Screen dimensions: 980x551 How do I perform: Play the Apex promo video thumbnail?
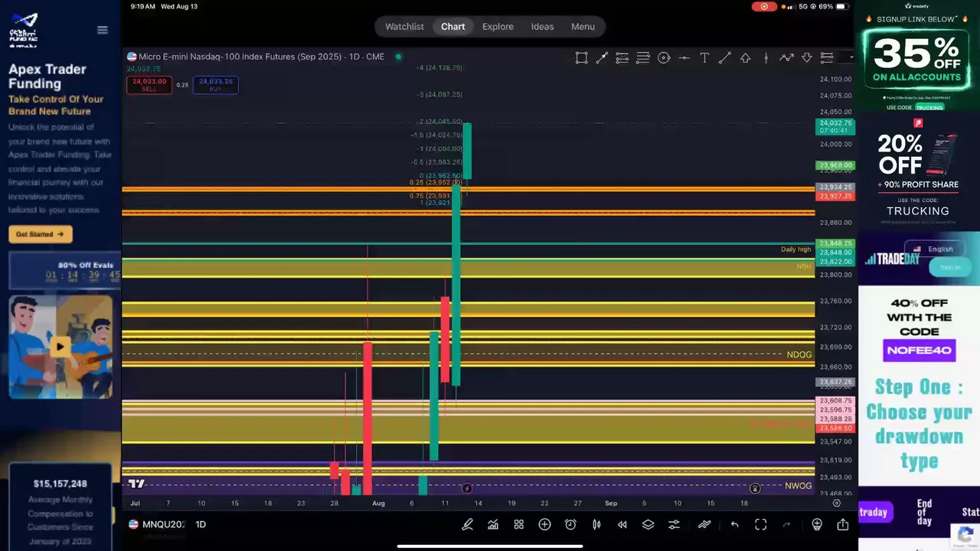pos(60,347)
